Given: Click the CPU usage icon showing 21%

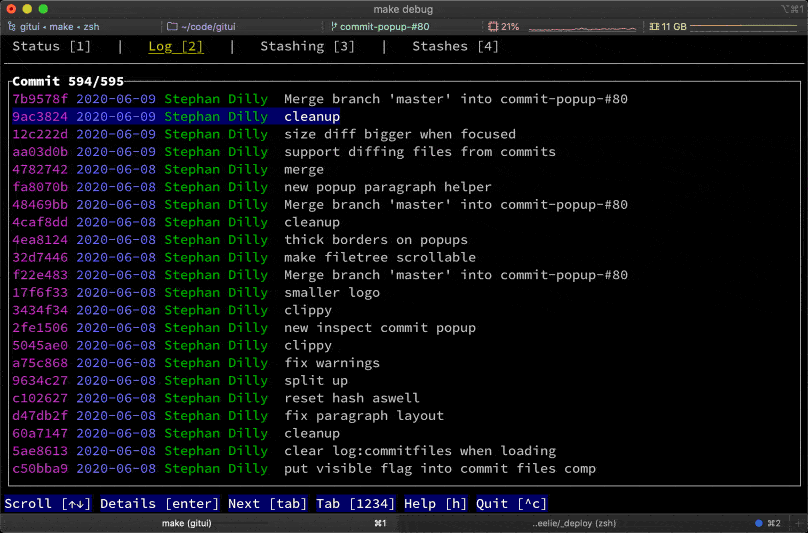Looking at the screenshot, I should point(493,26).
